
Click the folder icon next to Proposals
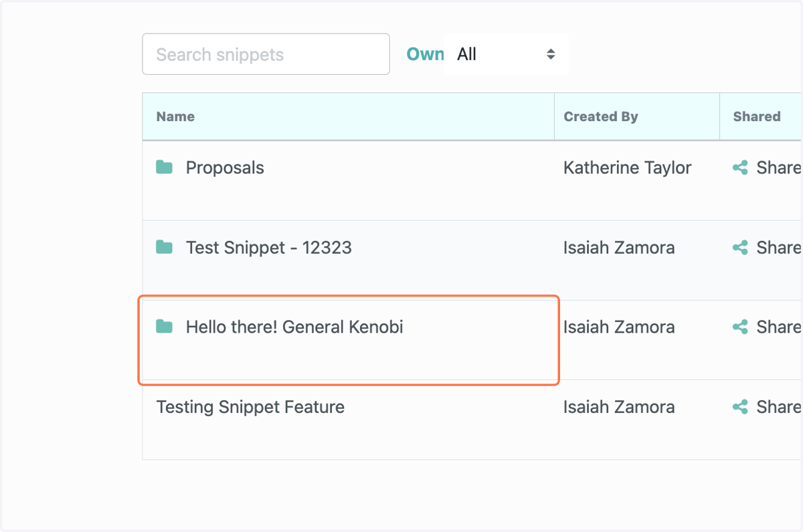pos(164,167)
